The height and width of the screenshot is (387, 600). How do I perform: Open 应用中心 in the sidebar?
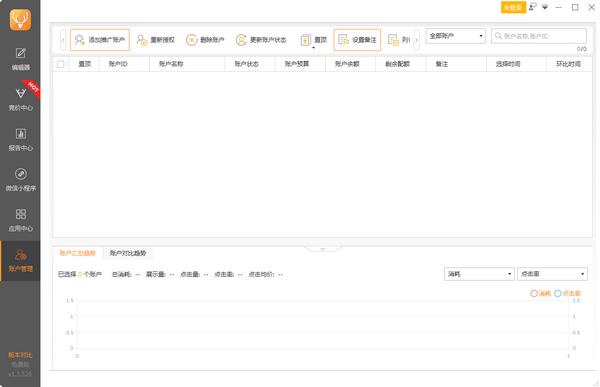click(20, 220)
